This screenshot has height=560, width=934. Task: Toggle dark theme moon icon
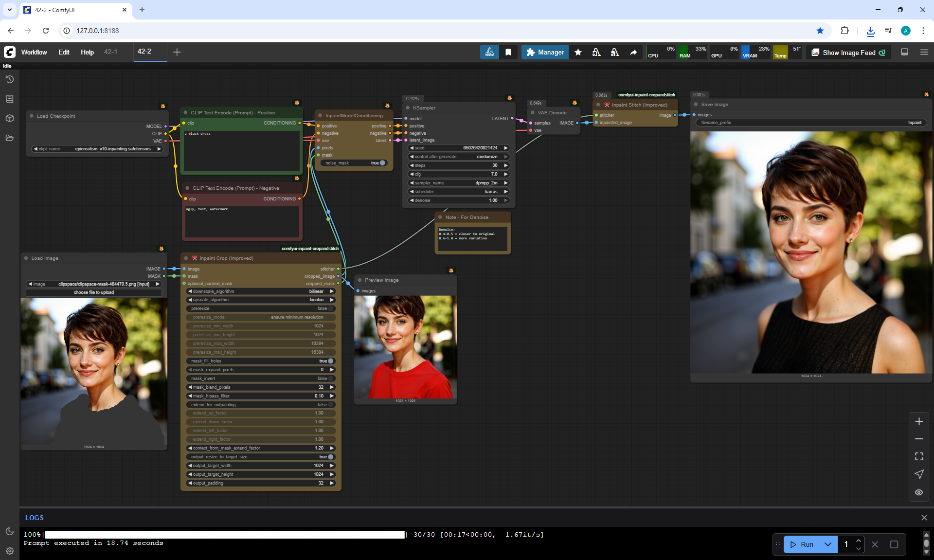point(10,531)
